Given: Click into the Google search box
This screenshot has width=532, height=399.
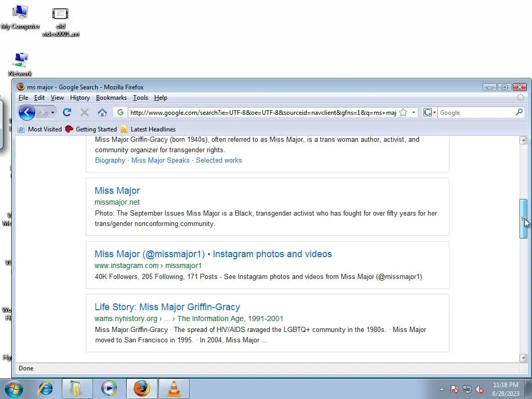Looking at the screenshot, I should 476,112.
